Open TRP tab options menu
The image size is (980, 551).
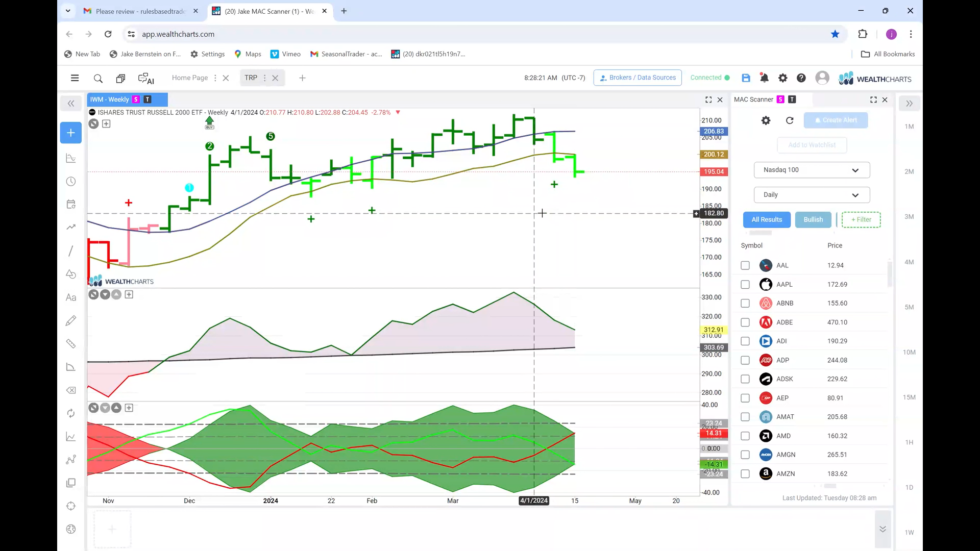click(x=264, y=78)
